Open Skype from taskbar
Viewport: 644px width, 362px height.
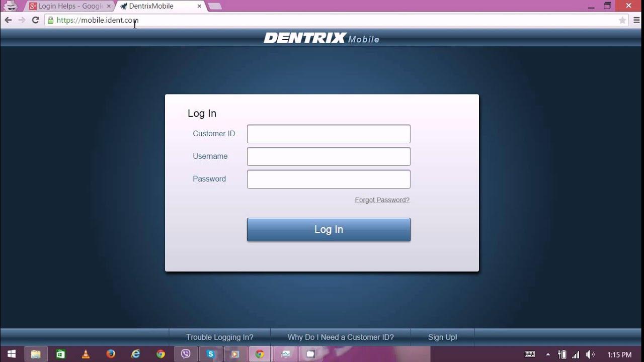click(210, 354)
